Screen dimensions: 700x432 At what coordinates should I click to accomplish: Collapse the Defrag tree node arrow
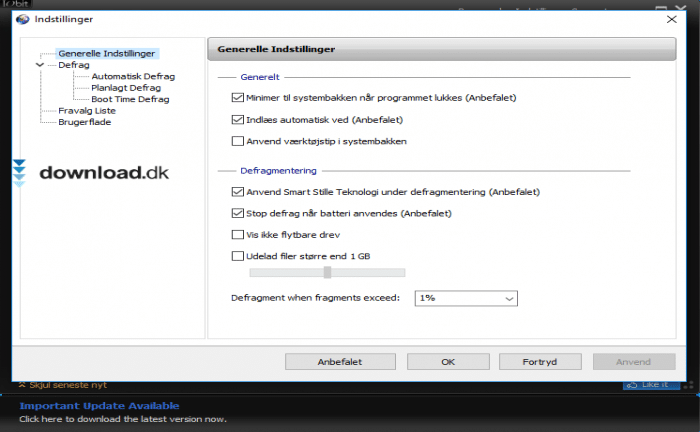39,65
